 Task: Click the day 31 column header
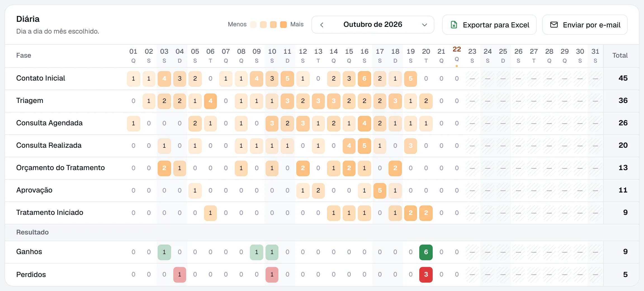click(x=595, y=56)
